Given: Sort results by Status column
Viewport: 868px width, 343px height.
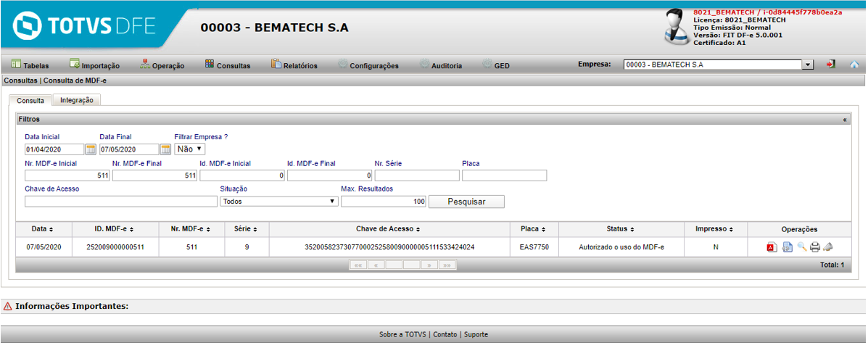Looking at the screenshot, I should click(x=621, y=229).
